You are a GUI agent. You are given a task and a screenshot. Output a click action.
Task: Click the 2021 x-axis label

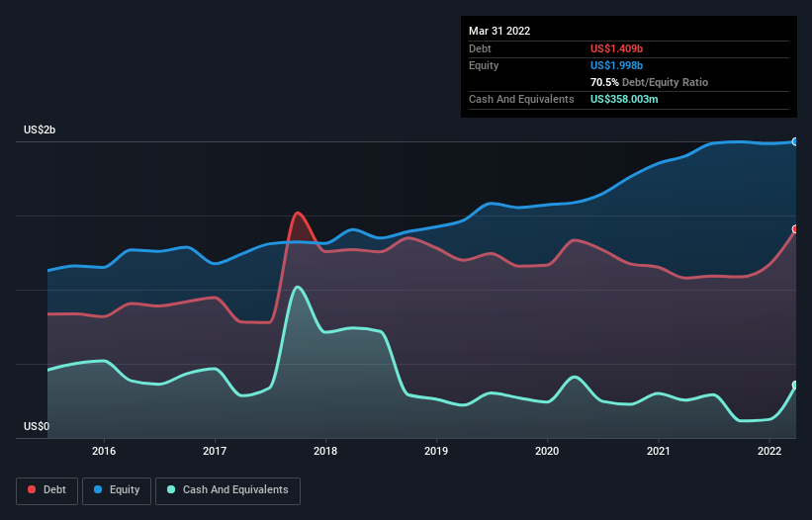(658, 451)
